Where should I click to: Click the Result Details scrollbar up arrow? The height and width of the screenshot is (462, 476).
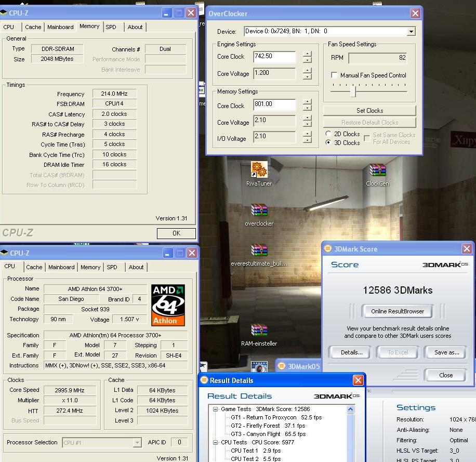[350, 409]
